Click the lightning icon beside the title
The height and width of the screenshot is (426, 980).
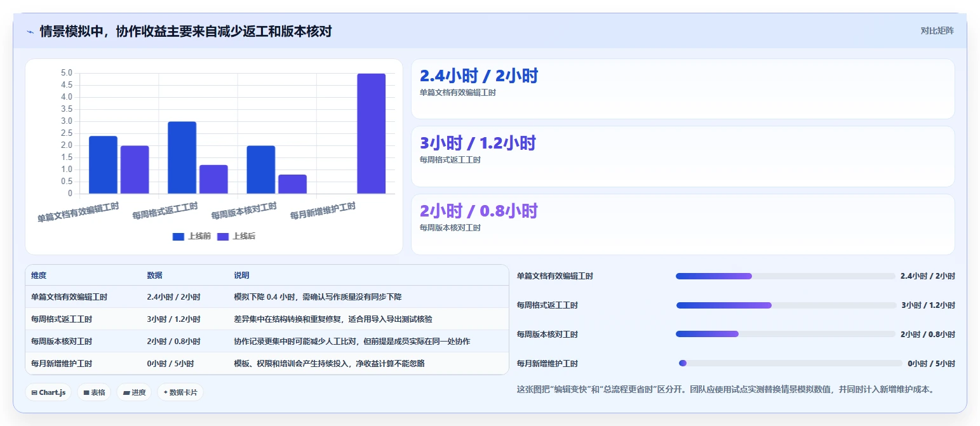30,32
